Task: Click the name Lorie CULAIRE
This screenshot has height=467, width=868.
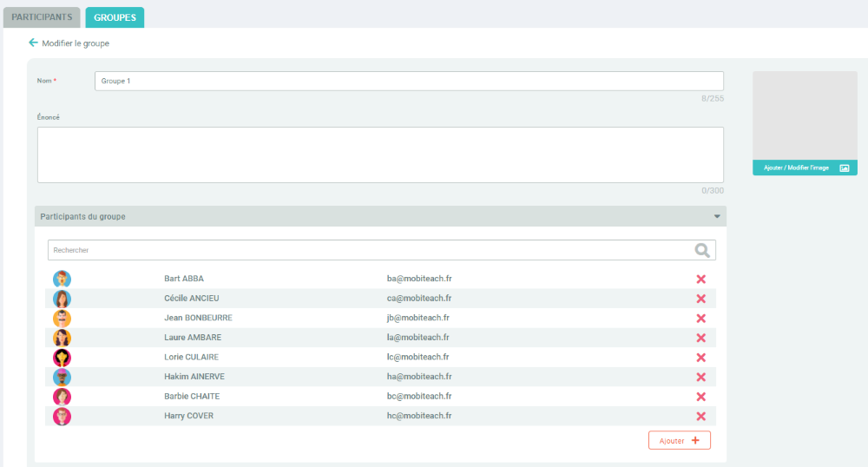Action: coord(191,357)
